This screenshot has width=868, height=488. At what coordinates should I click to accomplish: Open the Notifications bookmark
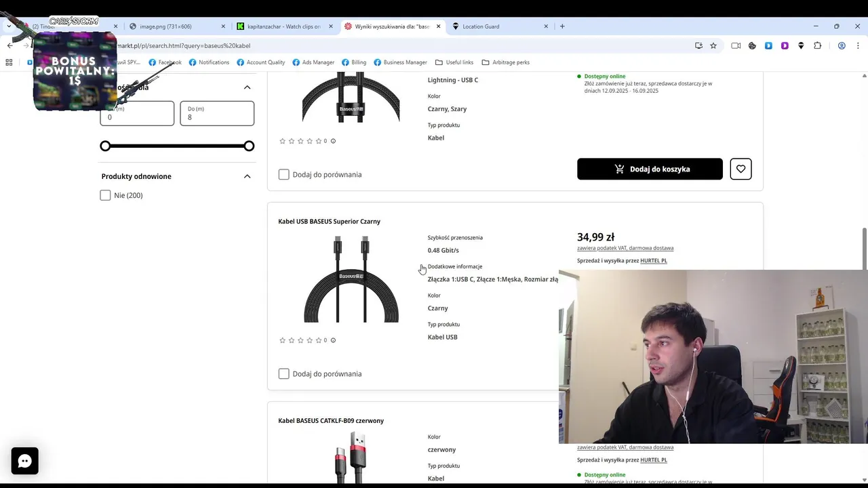209,62
